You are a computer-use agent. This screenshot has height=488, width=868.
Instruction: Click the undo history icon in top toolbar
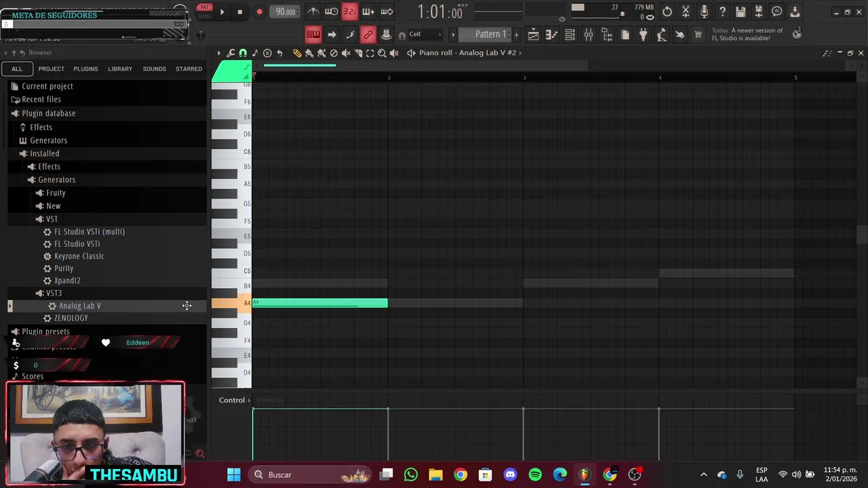coord(667,12)
